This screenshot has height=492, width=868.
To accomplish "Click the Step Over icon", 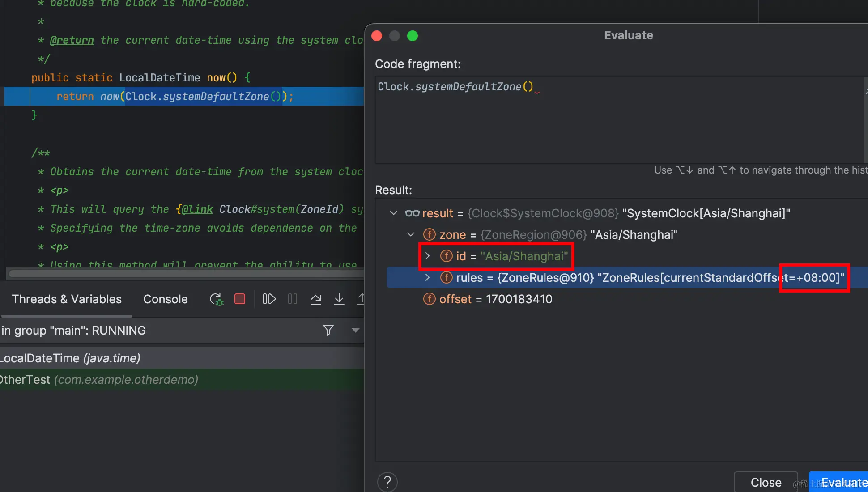I will click(316, 299).
